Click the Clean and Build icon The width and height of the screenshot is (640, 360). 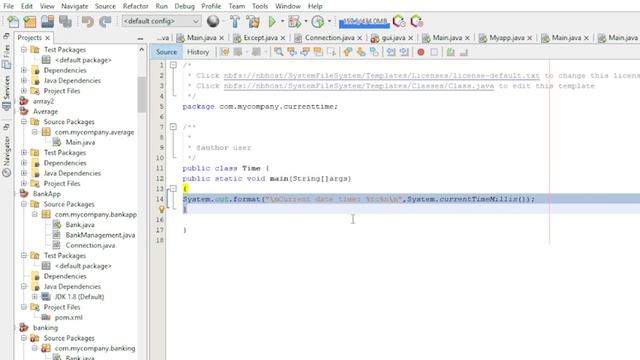(x=253, y=21)
